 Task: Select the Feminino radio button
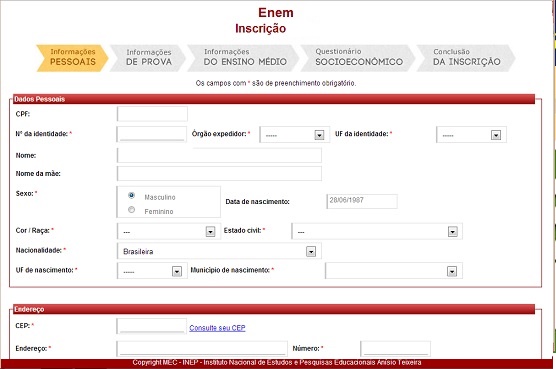tap(132, 209)
